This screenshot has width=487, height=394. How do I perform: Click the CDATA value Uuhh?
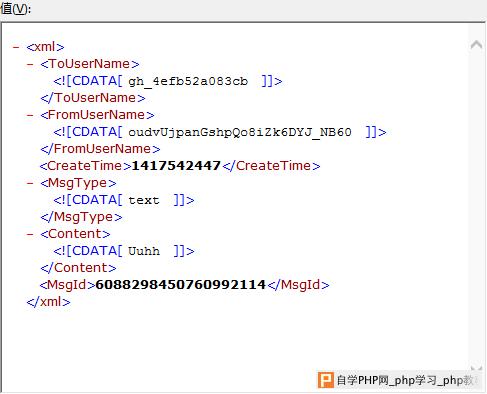144,251
